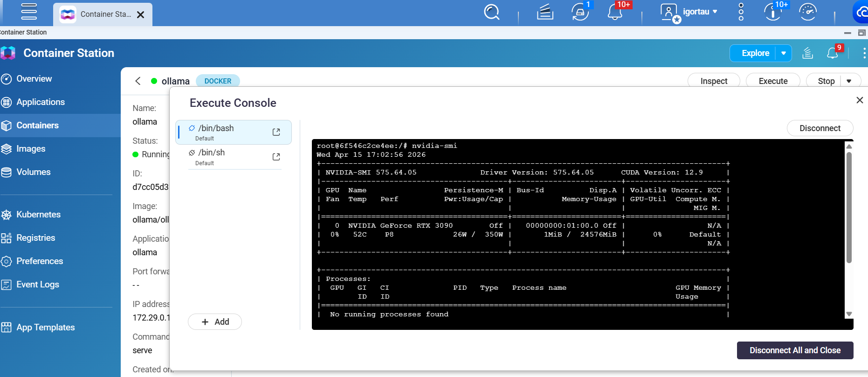
Task: Expand the Explore button dropdown arrow
Action: pos(784,53)
